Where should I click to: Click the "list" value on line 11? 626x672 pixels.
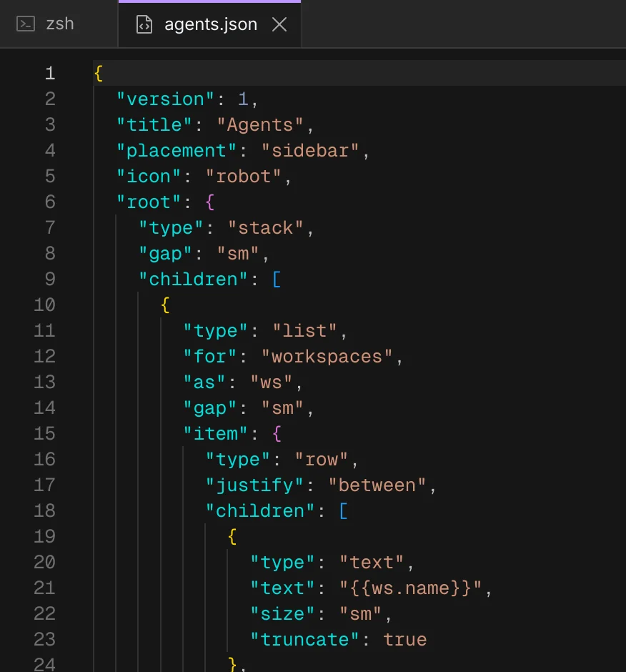[x=304, y=331]
